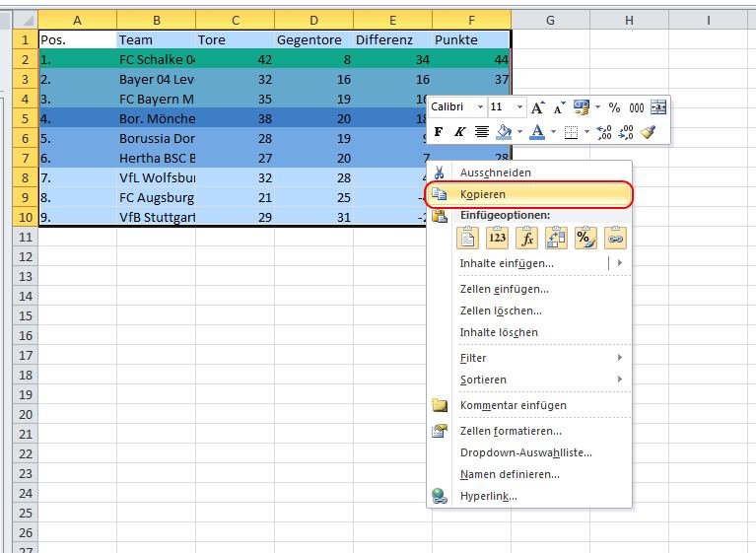Open the Sortieren submenu entry

pyautogui.click(x=529, y=380)
